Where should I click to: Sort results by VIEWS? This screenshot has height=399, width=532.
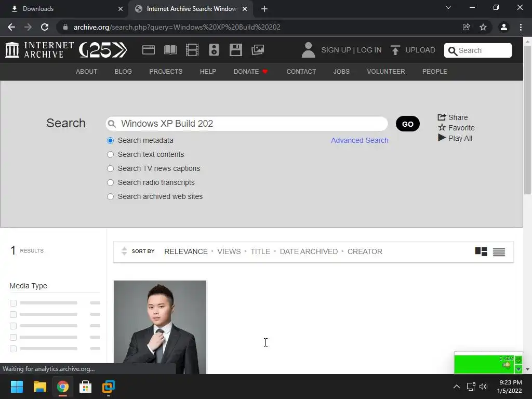229,251
